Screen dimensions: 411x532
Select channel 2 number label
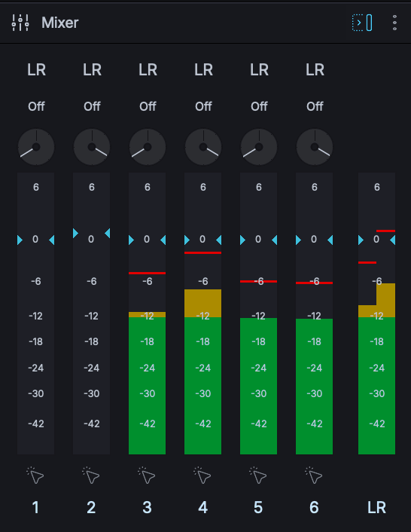(91, 508)
